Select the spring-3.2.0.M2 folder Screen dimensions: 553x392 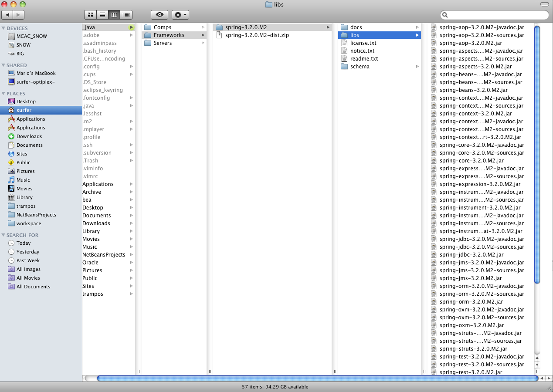[x=272, y=27]
